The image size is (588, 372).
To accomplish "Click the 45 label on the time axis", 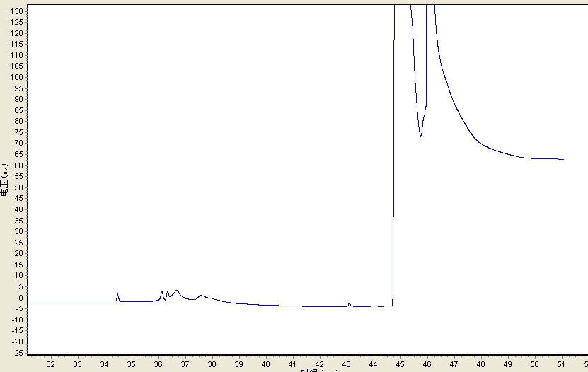I will coord(400,364).
